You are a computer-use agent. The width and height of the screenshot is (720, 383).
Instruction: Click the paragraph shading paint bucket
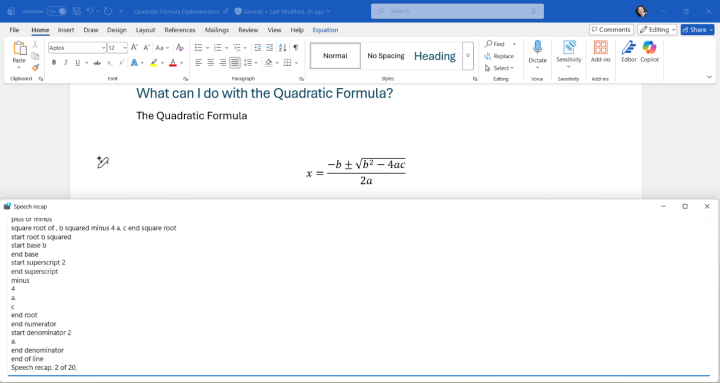pyautogui.click(x=269, y=63)
